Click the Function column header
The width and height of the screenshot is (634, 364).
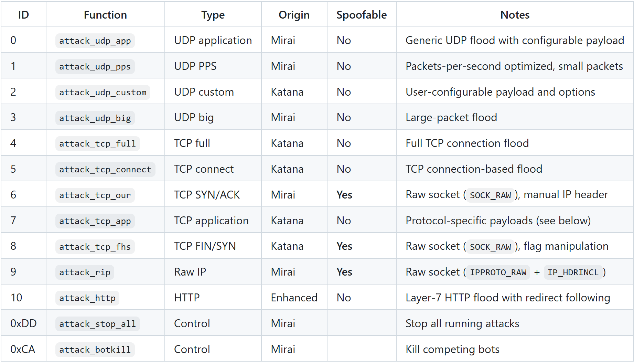point(105,15)
